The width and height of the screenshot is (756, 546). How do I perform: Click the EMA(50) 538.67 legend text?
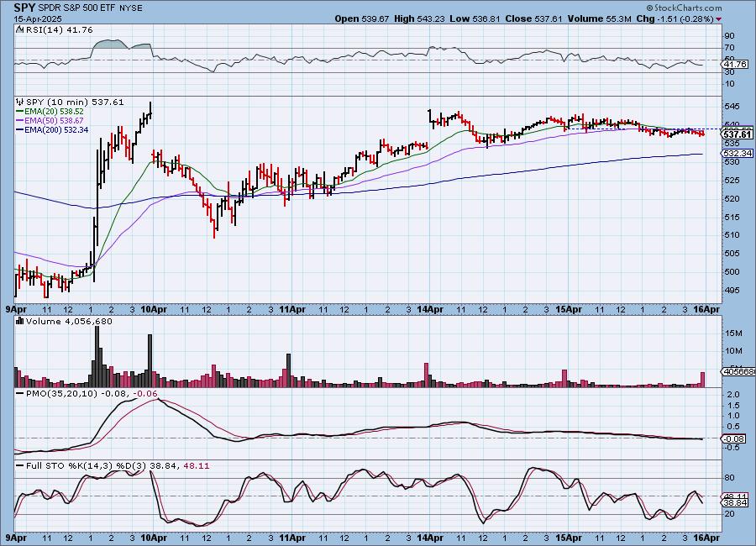coord(54,121)
